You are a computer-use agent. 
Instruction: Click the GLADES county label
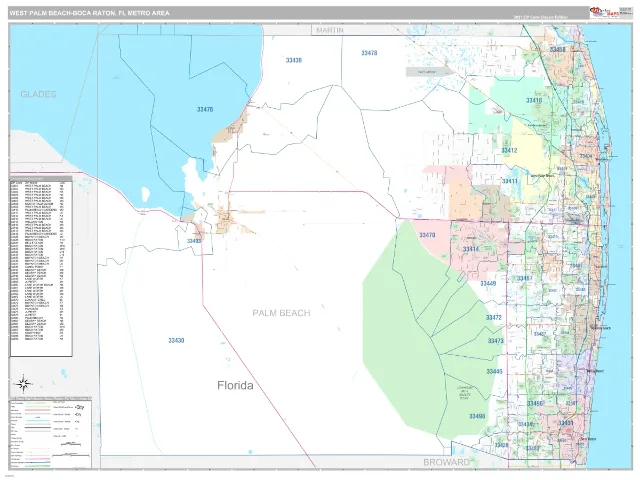coord(38,94)
